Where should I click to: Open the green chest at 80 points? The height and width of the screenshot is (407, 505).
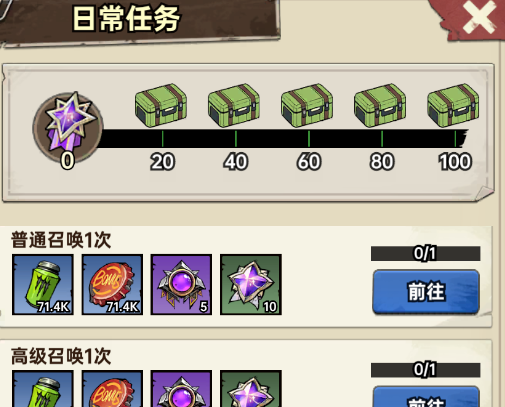click(380, 105)
